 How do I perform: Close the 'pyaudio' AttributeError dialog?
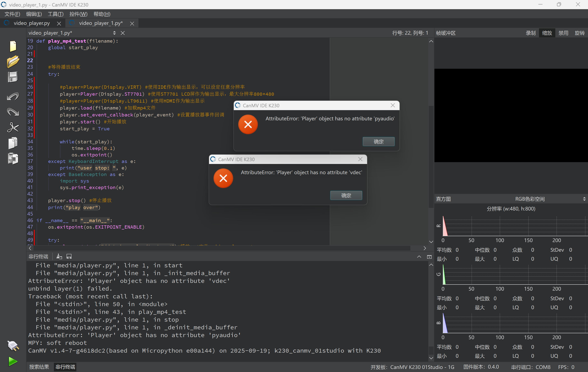tap(393, 105)
